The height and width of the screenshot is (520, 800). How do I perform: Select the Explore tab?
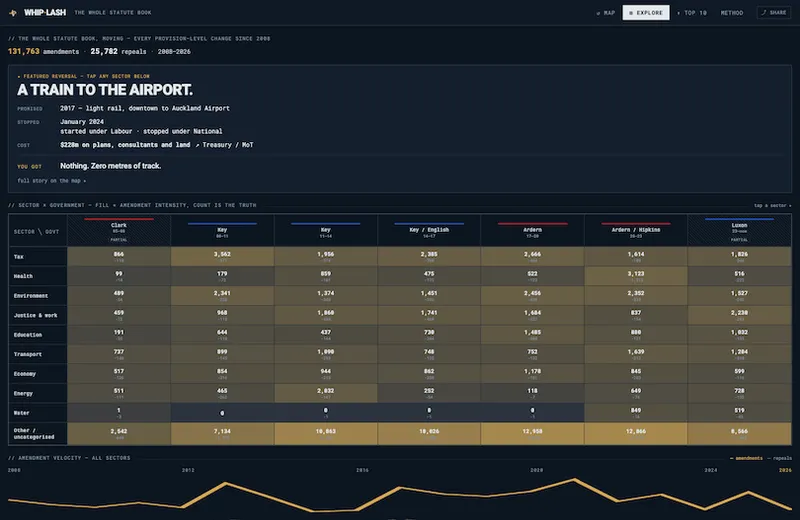tap(646, 13)
